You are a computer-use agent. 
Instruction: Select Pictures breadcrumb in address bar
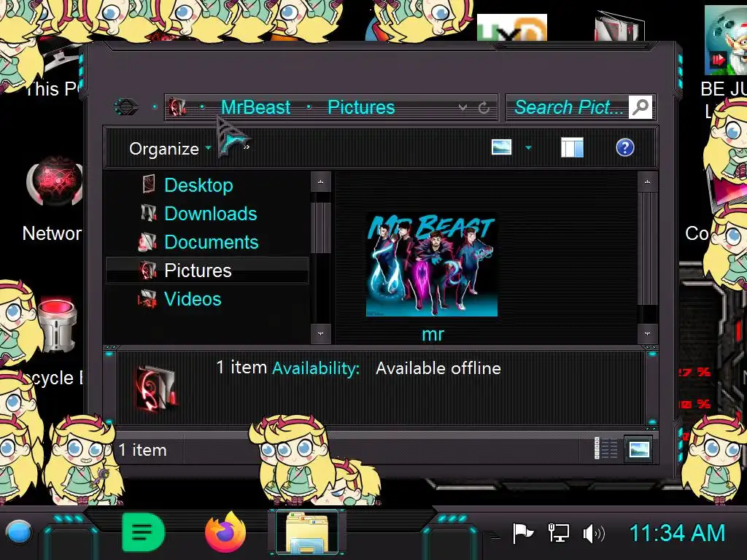361,107
